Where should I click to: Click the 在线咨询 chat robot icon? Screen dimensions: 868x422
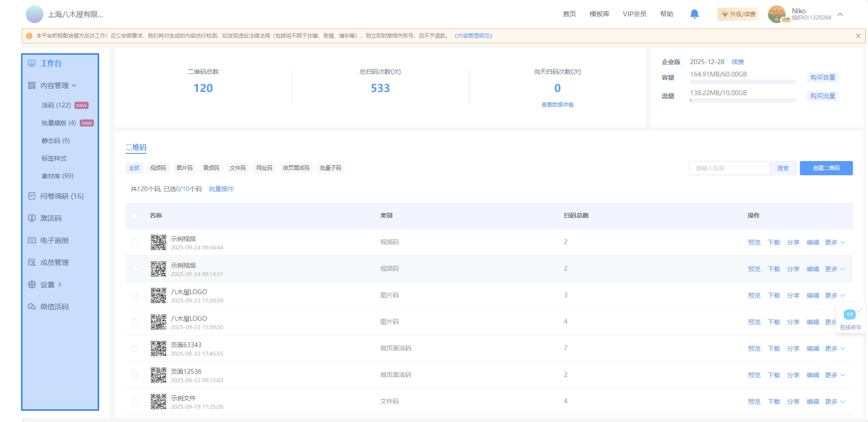point(850,315)
